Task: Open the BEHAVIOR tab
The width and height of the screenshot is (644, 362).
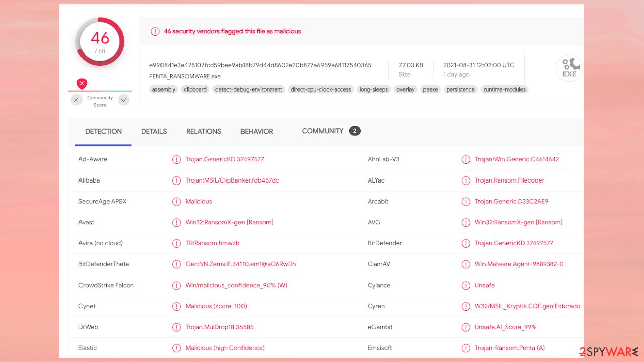Action: click(x=257, y=131)
